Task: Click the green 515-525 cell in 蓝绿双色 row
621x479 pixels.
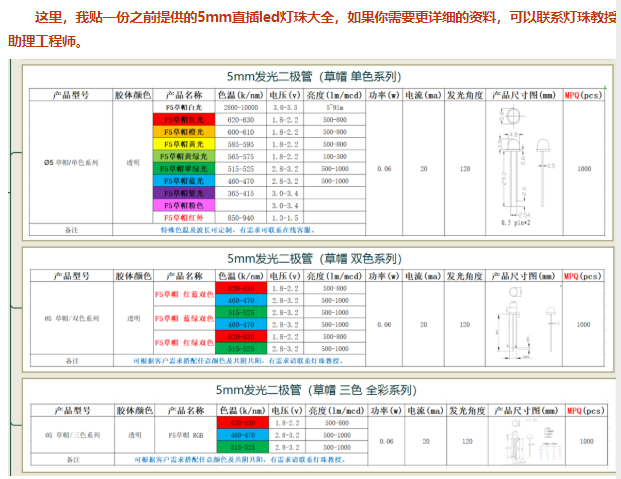Action: [241, 312]
